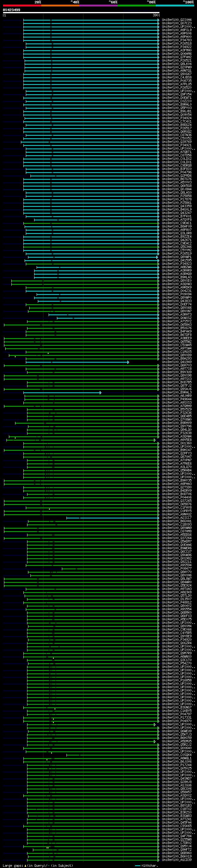Click the cyan ~100% identity legend segment
This screenshot has height=868, width=197.
[175, 6]
